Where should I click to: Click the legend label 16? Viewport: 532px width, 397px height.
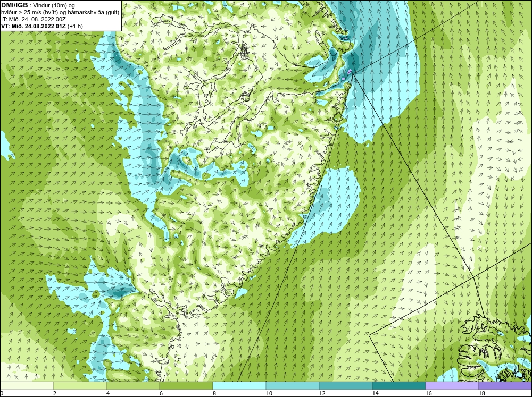[x=428, y=393]
